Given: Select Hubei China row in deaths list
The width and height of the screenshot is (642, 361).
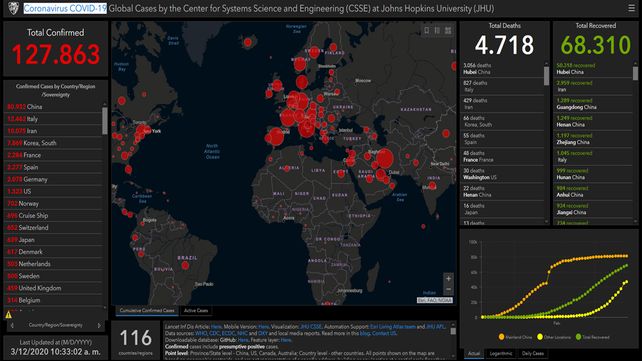Looking at the screenshot, I should (x=502, y=69).
